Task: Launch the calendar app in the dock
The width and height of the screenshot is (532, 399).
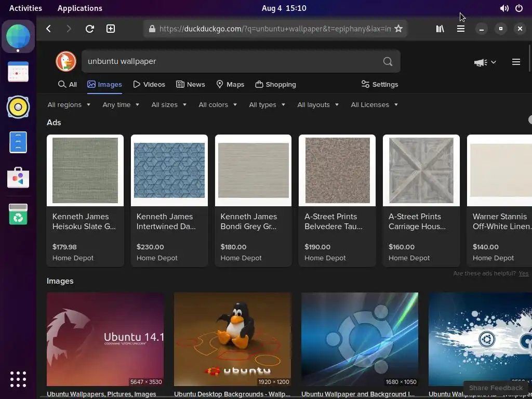Action: (x=18, y=72)
